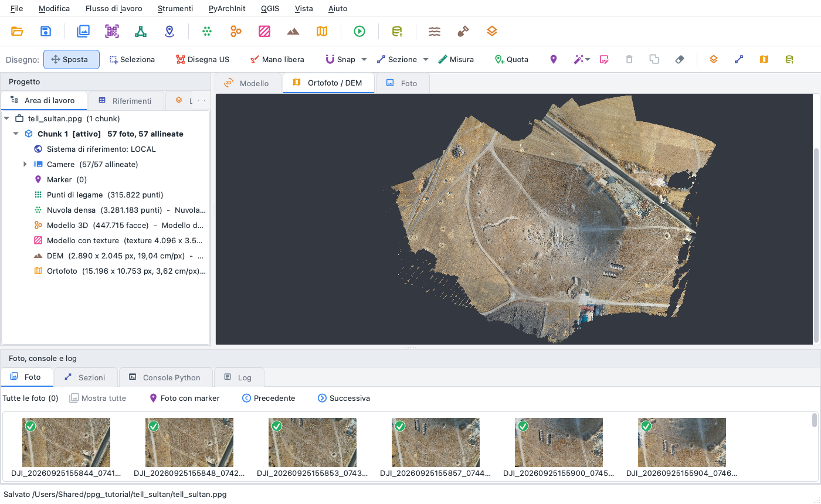Click the green triangle align cameras icon
The image size is (821, 504).
click(141, 32)
